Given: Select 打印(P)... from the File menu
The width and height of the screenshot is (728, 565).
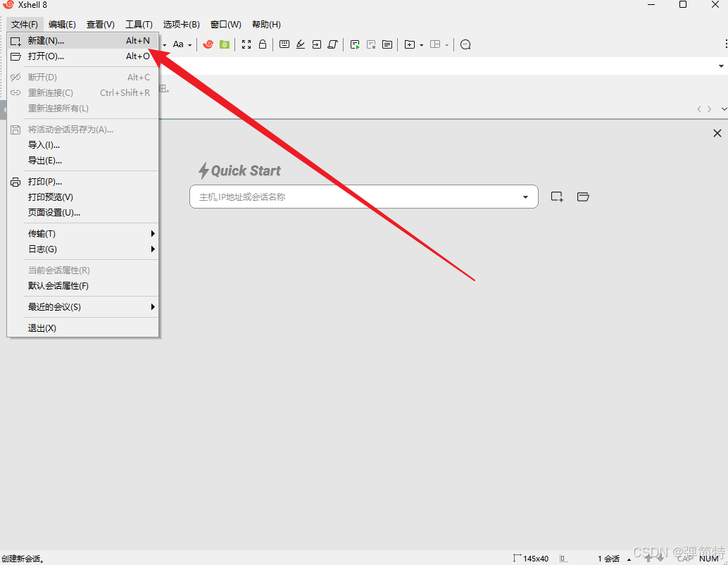Looking at the screenshot, I should tap(82, 182).
